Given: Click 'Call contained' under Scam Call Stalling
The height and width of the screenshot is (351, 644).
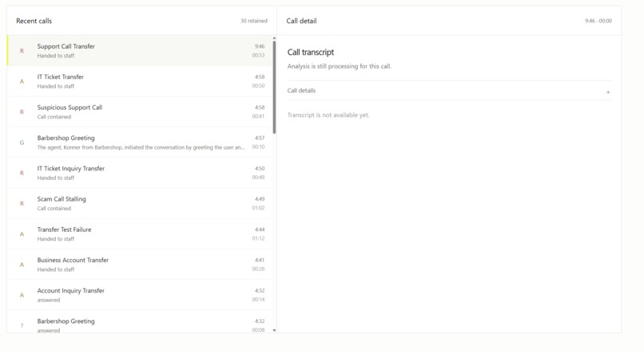Looking at the screenshot, I should point(54,209).
